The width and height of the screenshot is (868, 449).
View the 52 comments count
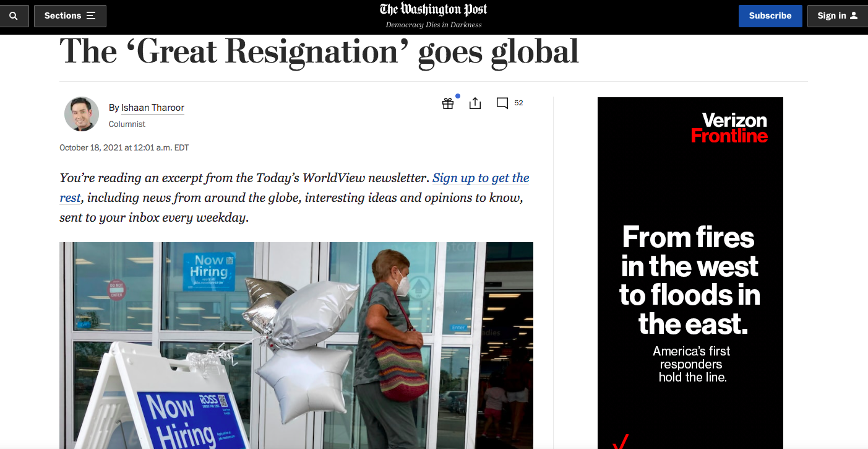click(x=518, y=103)
